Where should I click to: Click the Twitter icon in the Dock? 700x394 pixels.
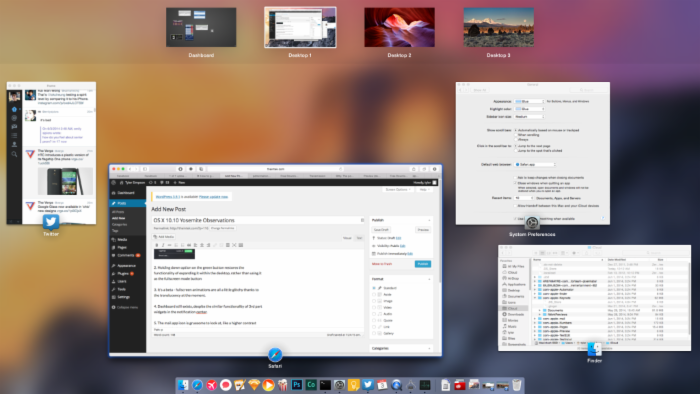click(x=367, y=385)
